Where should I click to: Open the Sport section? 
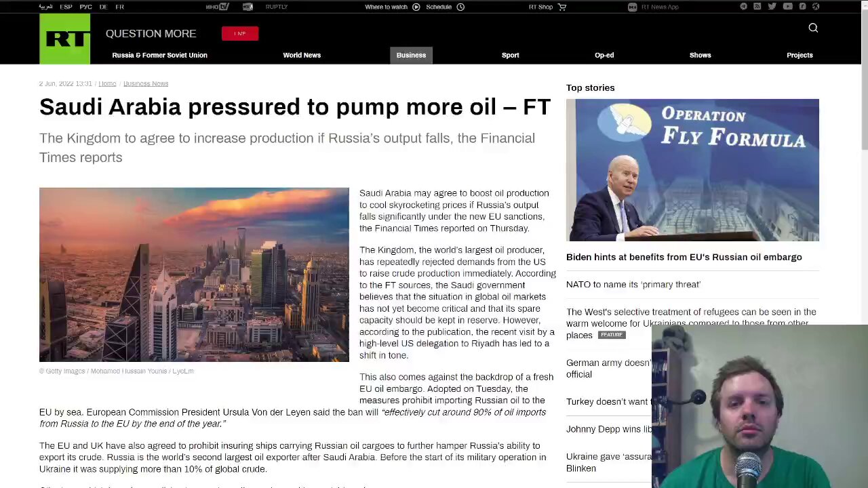coord(511,55)
